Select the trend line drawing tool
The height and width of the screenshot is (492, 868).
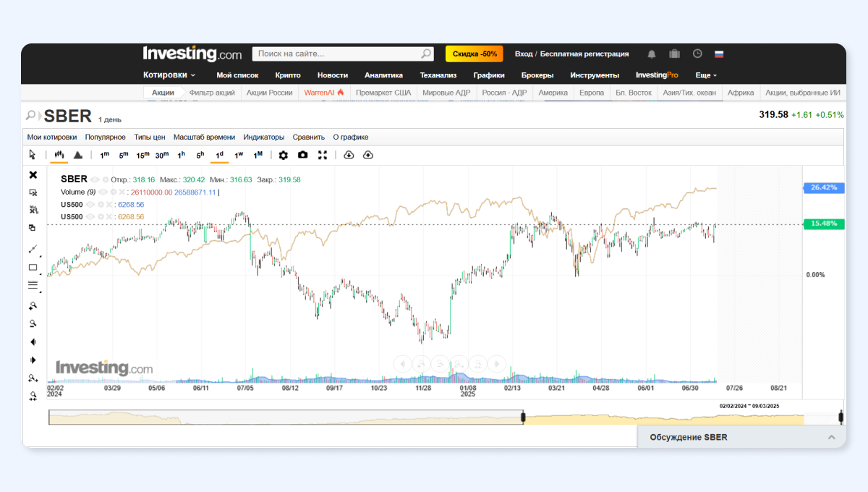pos(33,249)
